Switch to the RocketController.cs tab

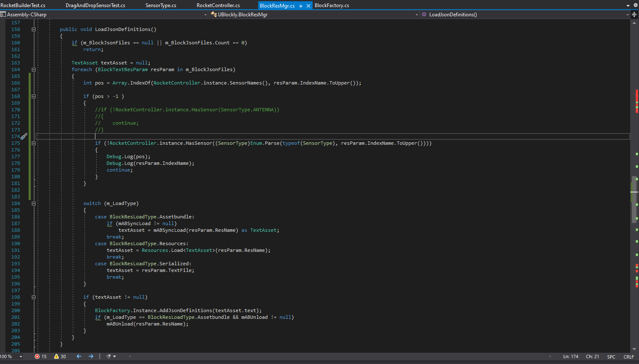218,5
